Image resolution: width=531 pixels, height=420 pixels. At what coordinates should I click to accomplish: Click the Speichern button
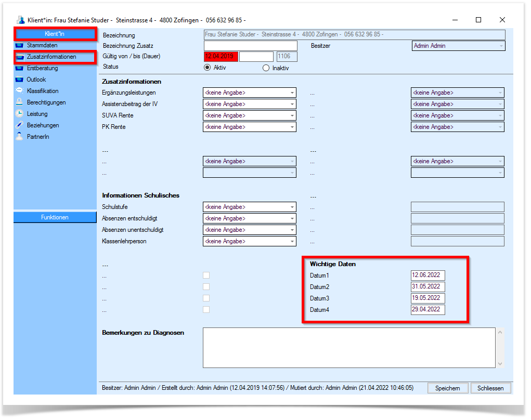448,388
